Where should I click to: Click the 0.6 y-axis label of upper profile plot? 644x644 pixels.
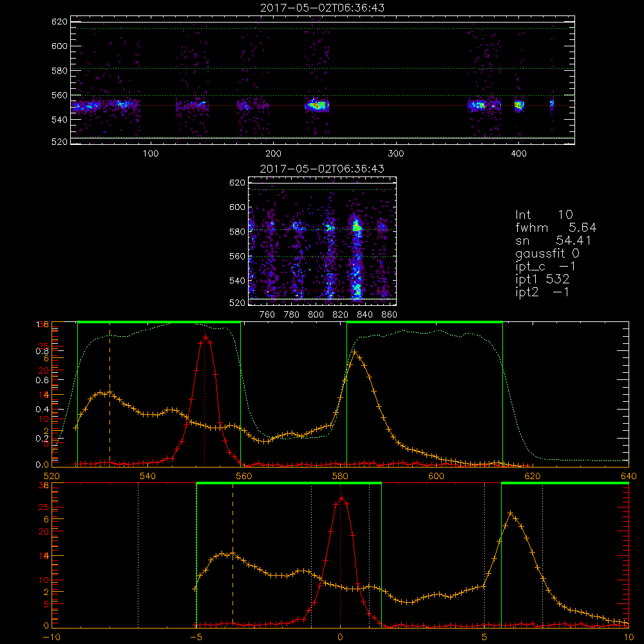pyautogui.click(x=43, y=381)
